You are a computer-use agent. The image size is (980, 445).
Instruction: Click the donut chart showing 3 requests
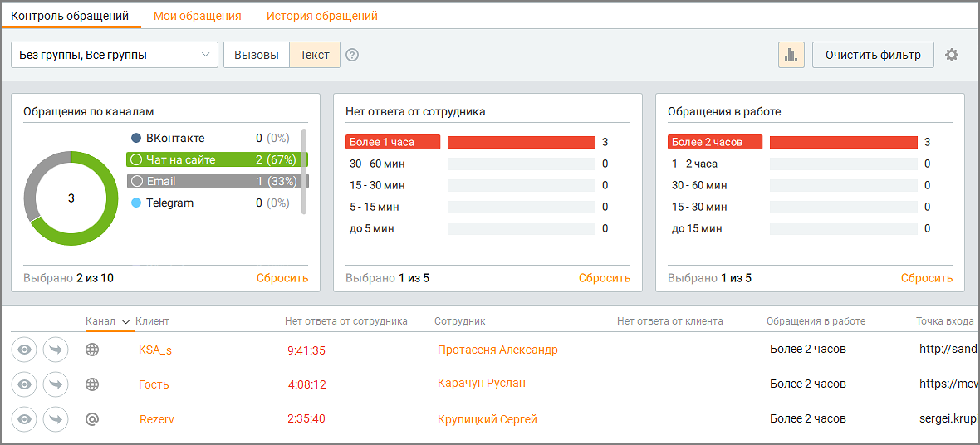click(71, 198)
